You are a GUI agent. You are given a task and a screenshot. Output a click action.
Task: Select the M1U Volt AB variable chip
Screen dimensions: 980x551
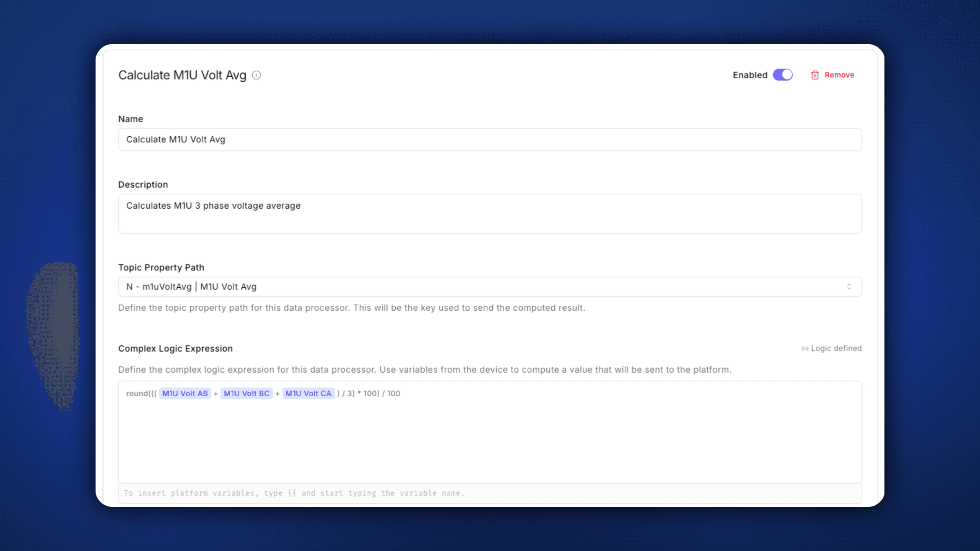[185, 393]
